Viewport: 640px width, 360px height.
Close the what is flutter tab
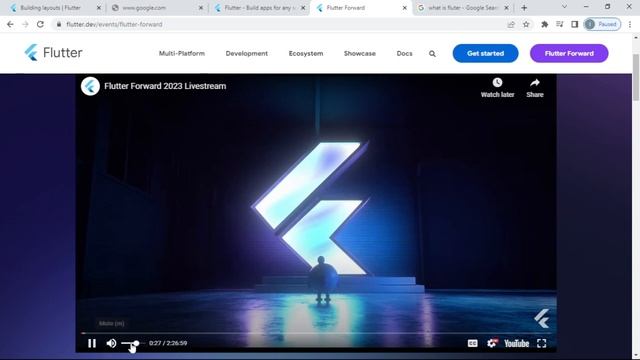pos(507,8)
